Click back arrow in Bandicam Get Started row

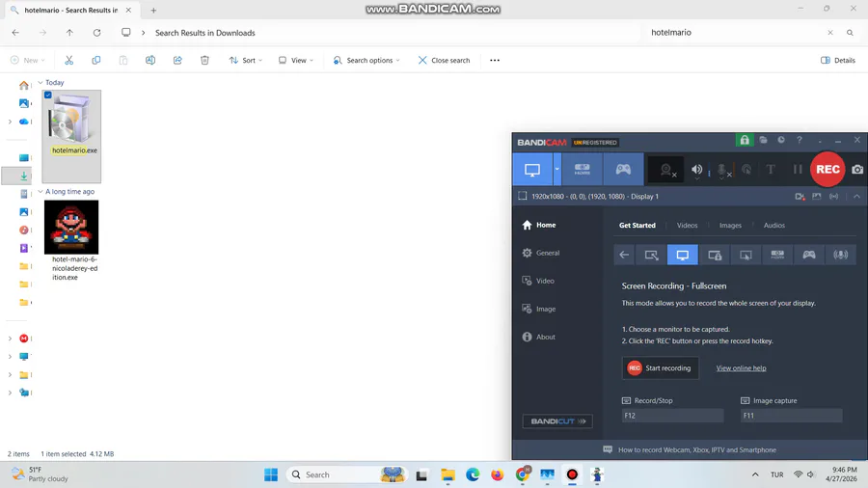coord(624,255)
